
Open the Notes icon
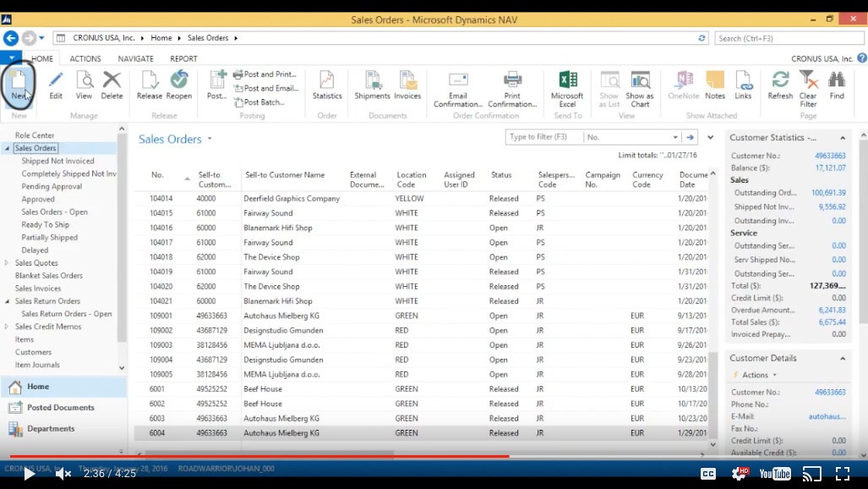715,85
